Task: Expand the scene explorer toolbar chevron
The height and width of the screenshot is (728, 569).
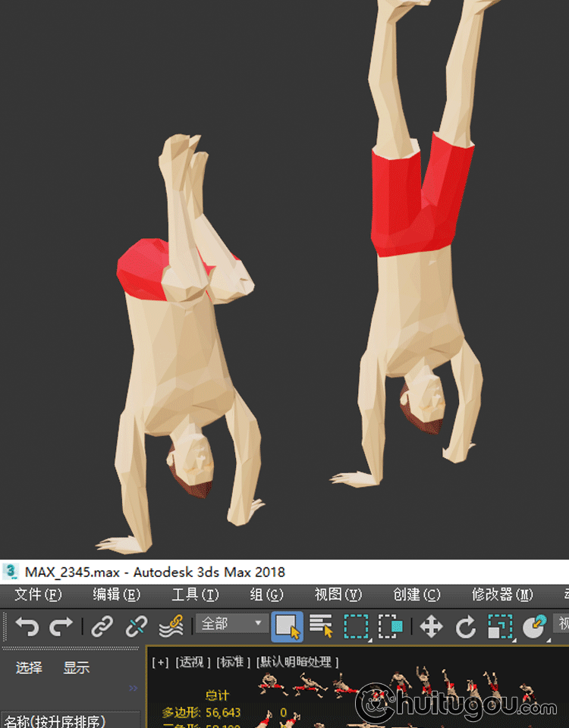Action: pyautogui.click(x=134, y=688)
